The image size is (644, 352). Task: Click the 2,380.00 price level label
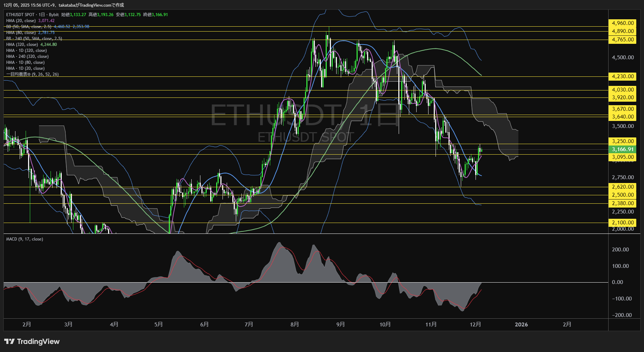(623, 203)
